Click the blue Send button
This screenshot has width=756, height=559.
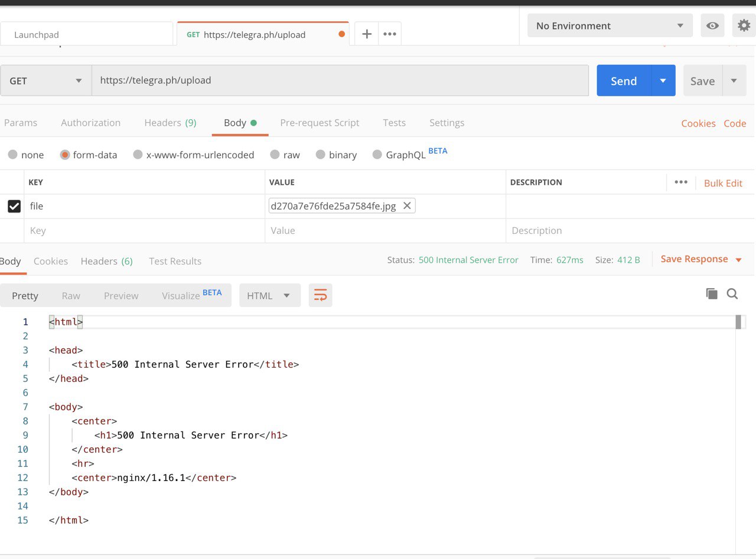(624, 80)
